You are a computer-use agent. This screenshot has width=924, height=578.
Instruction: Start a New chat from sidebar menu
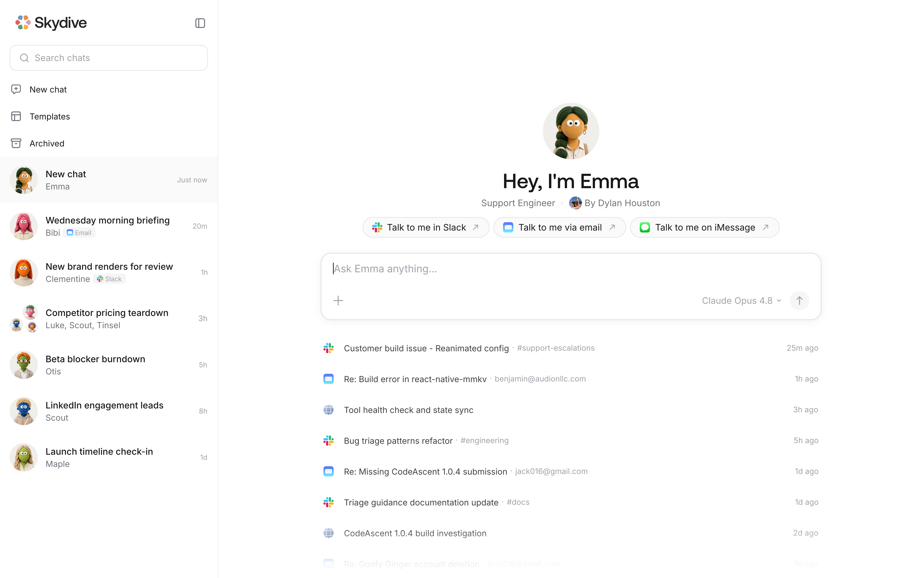click(x=109, y=89)
